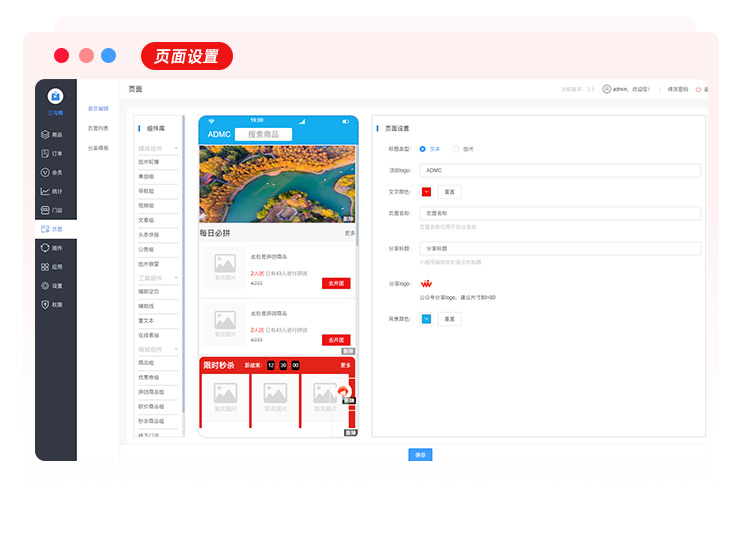Image resolution: width=750 pixels, height=537 pixels.
Task: Click 修改密码 link in header
Action: pyautogui.click(x=678, y=89)
